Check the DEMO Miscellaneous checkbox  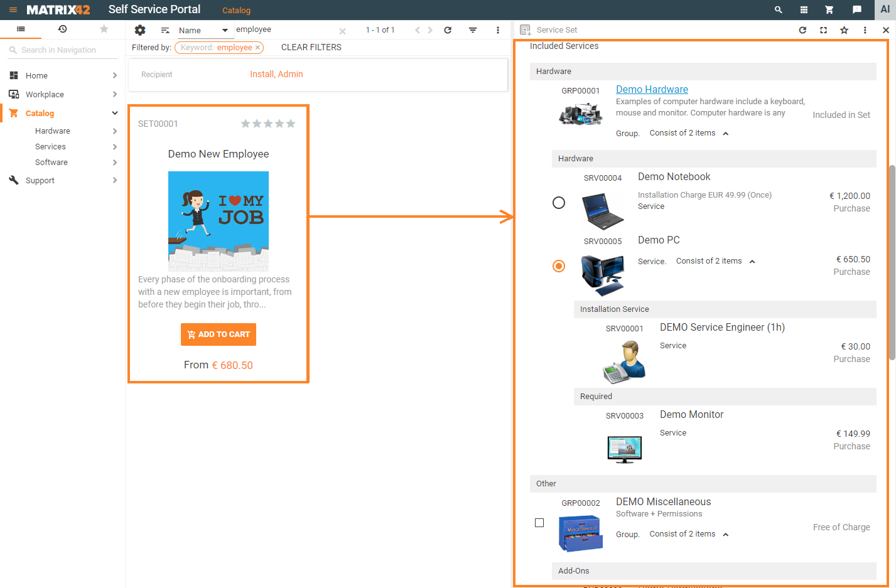point(539,523)
